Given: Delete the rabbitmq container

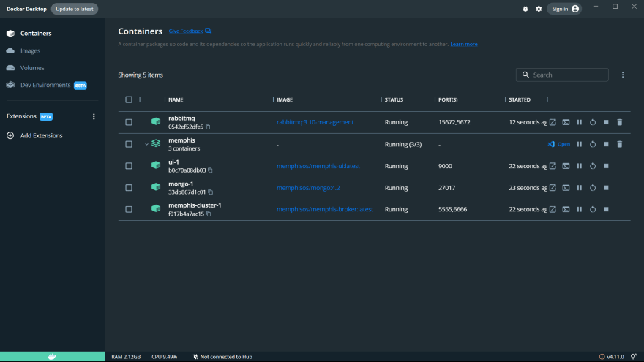Looking at the screenshot, I should [619, 122].
